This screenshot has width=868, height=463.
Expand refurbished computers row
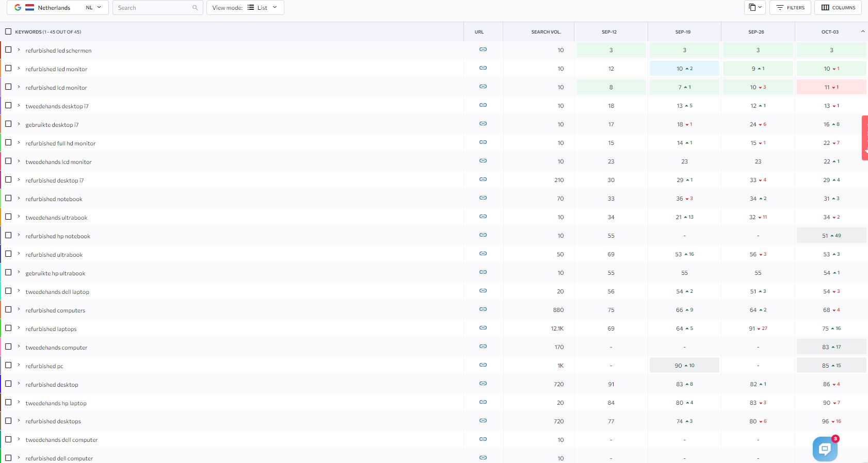tap(19, 309)
